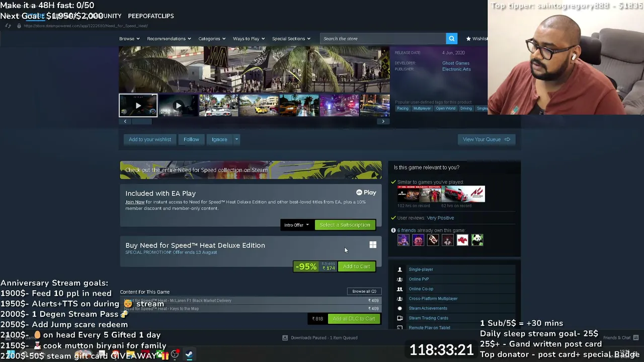This screenshot has width=644, height=362.
Task: Open the Ghost Games developer link
Action: 456,63
